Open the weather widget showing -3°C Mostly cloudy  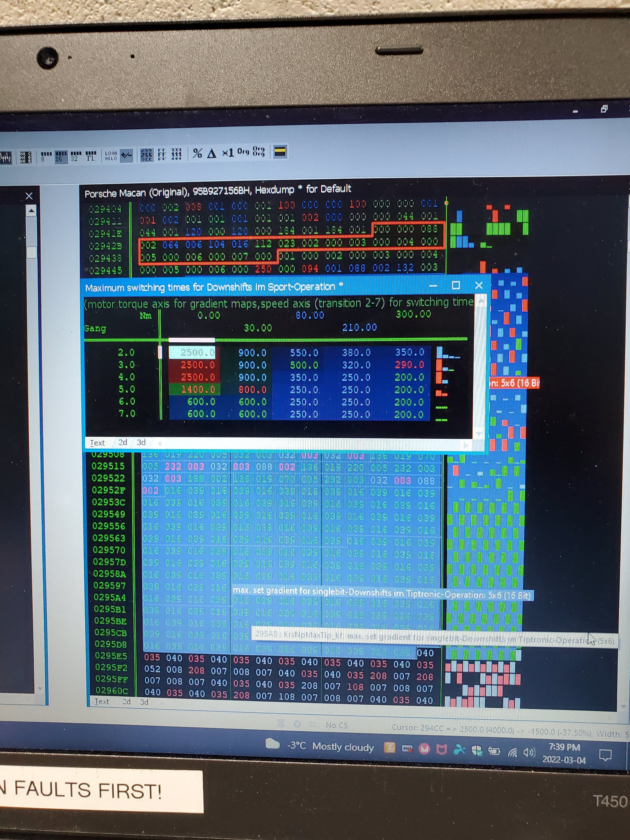(320, 746)
